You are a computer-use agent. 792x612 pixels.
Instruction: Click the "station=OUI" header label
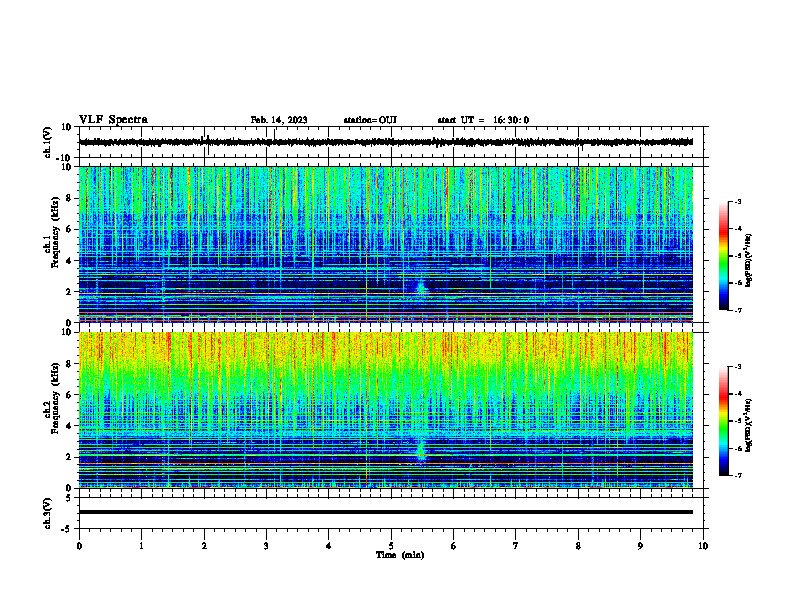(370, 120)
